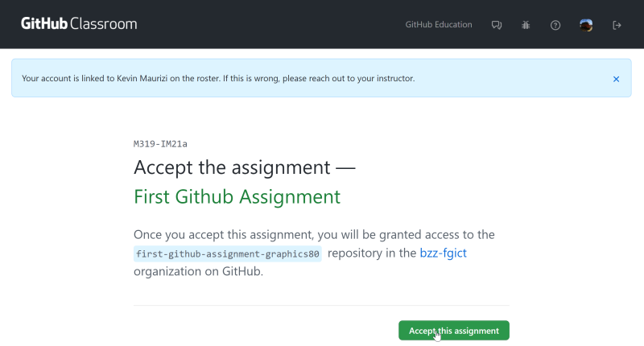
Task: Open the GitHub Classroom home logo
Action: (79, 24)
